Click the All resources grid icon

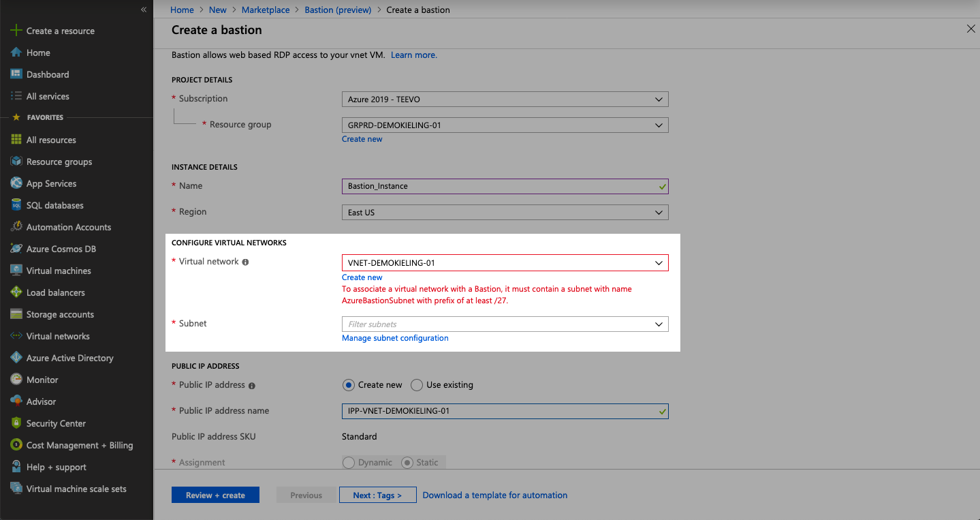(16, 140)
